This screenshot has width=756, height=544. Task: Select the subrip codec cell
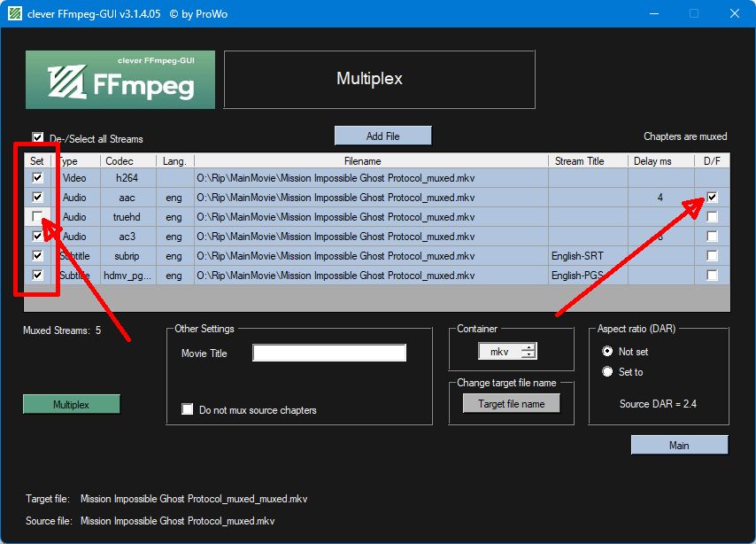127,256
